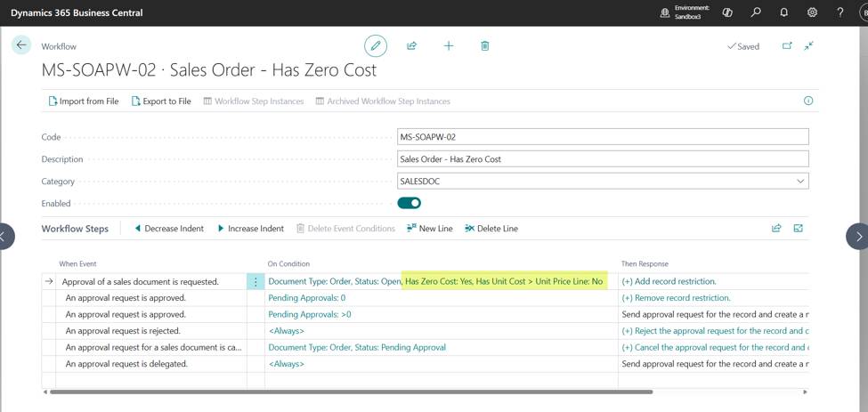Open (+) Reject the approval request response
Image resolution: width=868 pixels, height=412 pixels.
tap(715, 331)
